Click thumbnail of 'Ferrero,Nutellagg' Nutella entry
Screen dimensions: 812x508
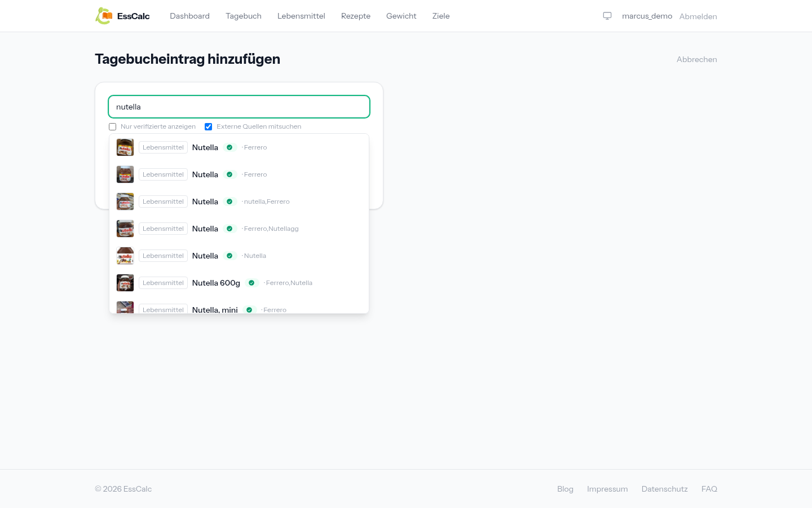[x=125, y=229]
